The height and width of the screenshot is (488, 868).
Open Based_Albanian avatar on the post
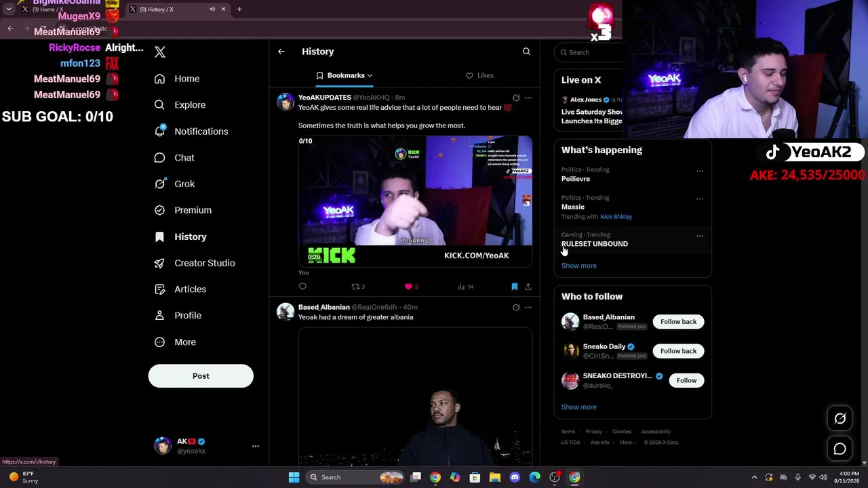285,312
